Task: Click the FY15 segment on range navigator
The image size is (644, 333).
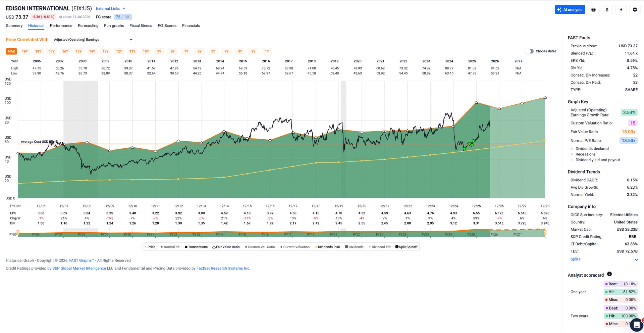Action: click(x=242, y=234)
